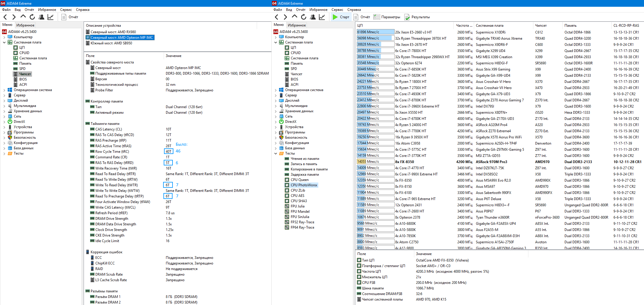Sort benchmark list by Частота column header
The image size is (644, 305).
tap(464, 26)
